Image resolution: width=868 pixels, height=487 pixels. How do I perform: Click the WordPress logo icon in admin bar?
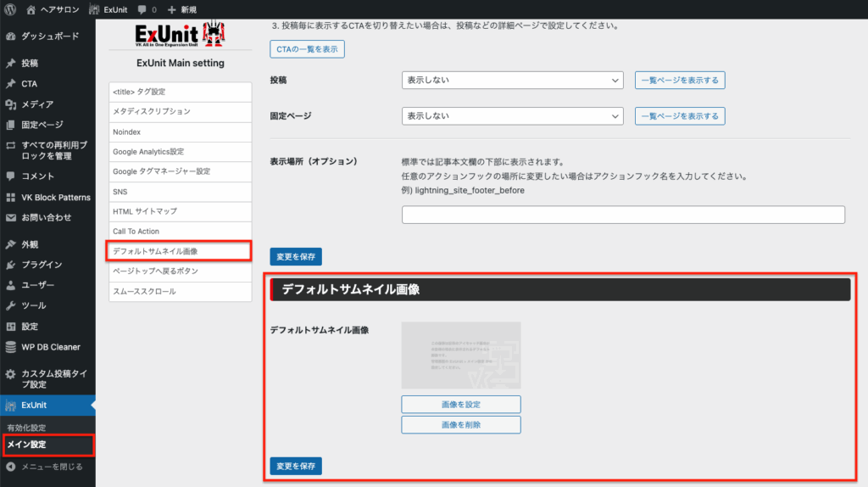[x=10, y=9]
